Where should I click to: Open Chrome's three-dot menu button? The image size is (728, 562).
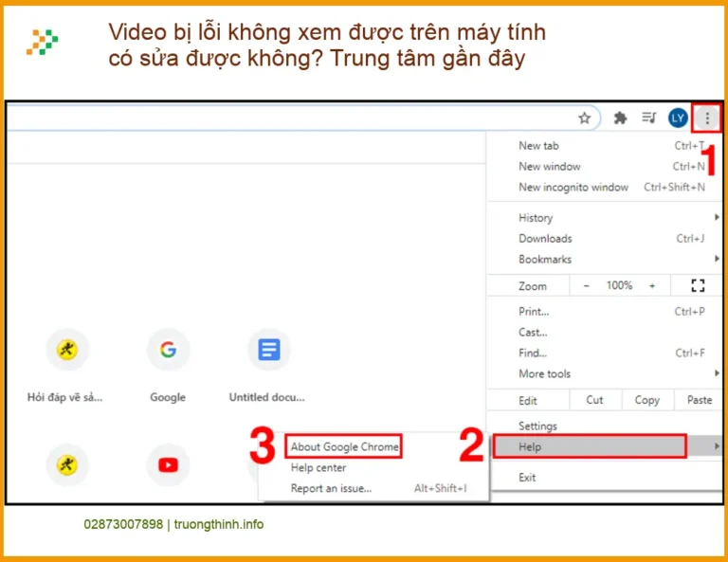(x=707, y=118)
